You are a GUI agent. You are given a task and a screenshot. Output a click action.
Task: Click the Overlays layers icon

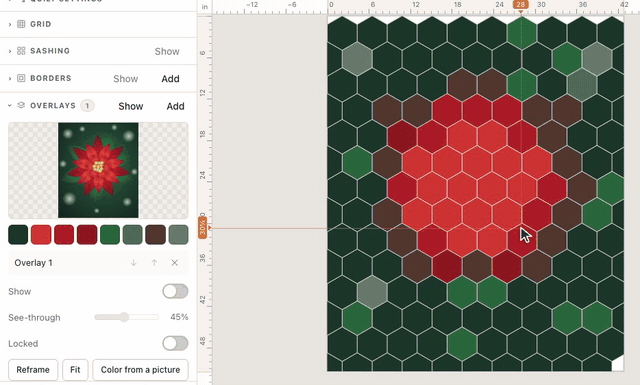click(21, 105)
